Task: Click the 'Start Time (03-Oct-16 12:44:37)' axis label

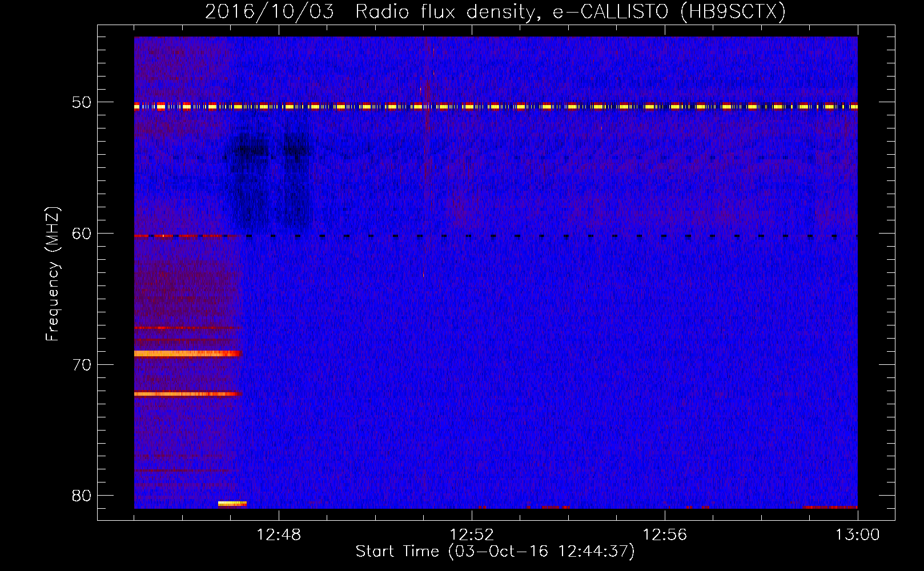Action: tap(495, 552)
